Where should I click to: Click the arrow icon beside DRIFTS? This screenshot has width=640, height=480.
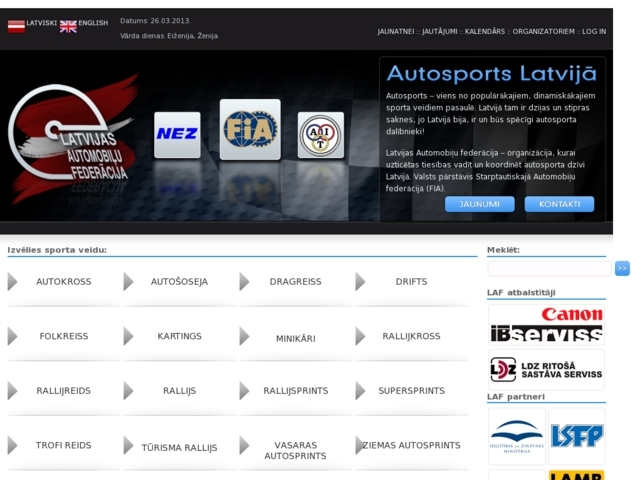tap(360, 282)
